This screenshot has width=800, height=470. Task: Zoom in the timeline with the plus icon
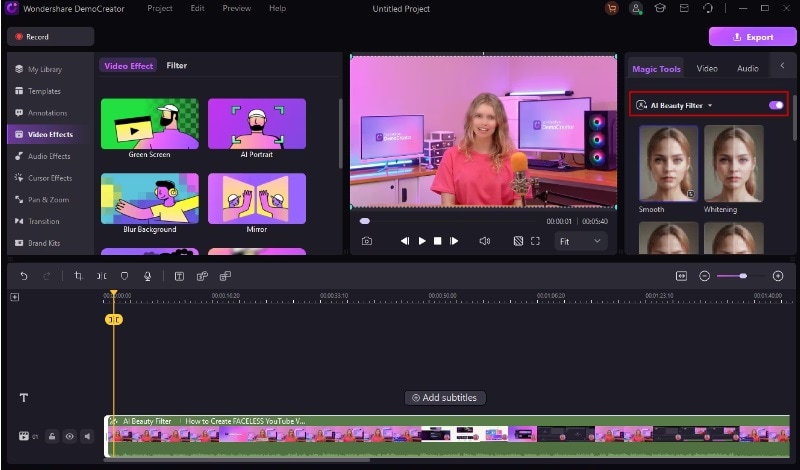pos(778,276)
